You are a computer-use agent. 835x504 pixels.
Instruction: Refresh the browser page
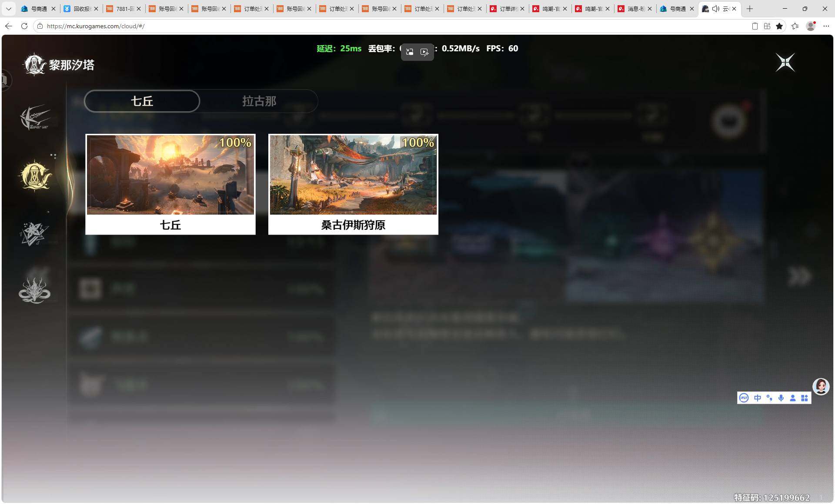(x=24, y=26)
